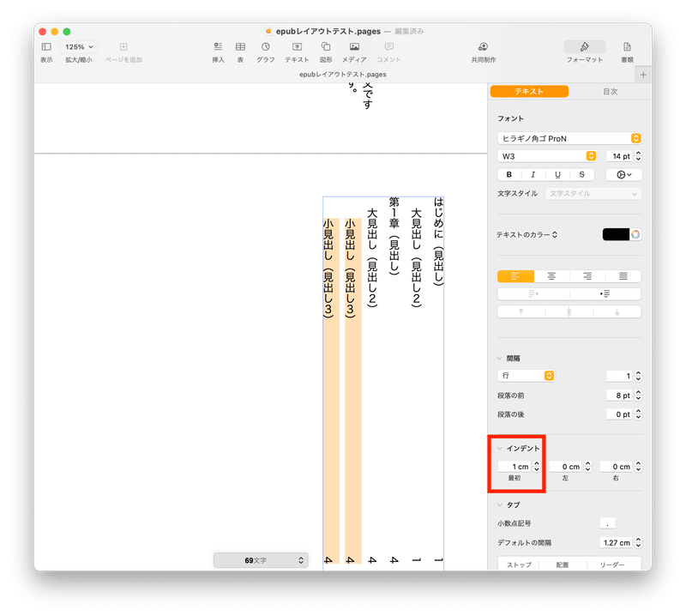Adjust the デフォルトの間隔 stepper
This screenshot has width=686, height=616.
[638, 542]
